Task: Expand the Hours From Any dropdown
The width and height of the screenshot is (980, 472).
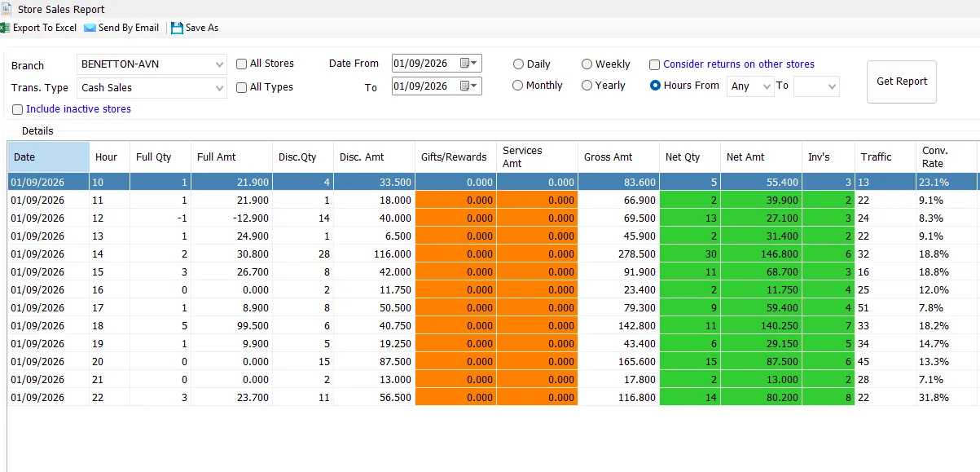Action: [x=750, y=86]
